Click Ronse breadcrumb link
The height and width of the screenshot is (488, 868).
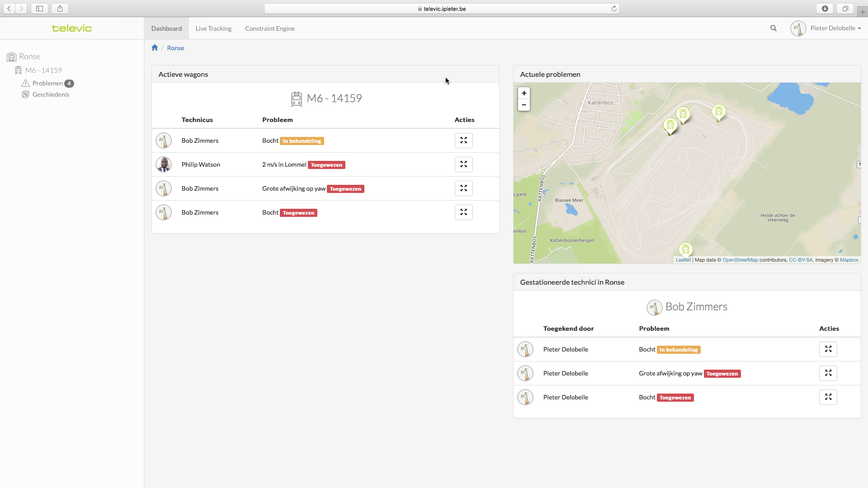175,48
